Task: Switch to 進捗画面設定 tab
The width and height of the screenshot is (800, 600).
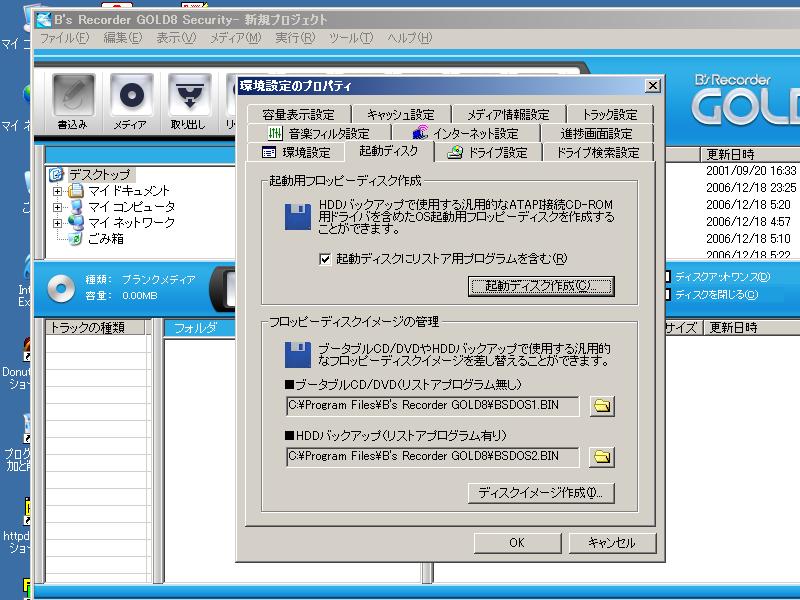Action: 597,134
